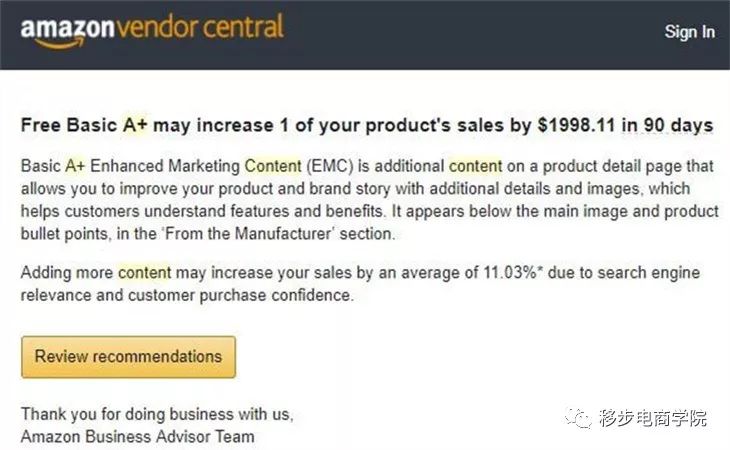Click the orange "vendor central" logo text
The height and width of the screenshot is (450, 730).
pos(200,27)
